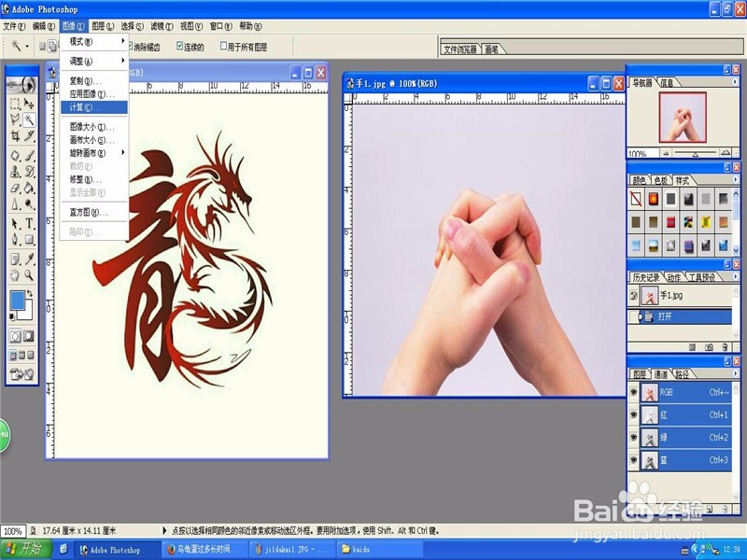Screen dimensions: 747x560
Task: Select the Type tool
Action: [x=29, y=223]
